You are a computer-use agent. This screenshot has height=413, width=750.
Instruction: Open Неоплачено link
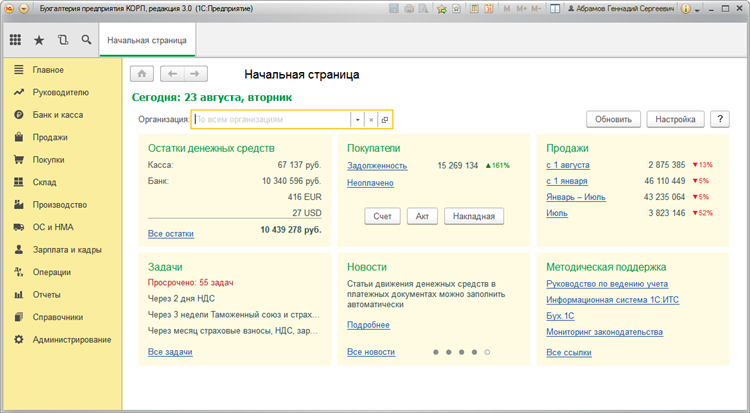tap(370, 183)
